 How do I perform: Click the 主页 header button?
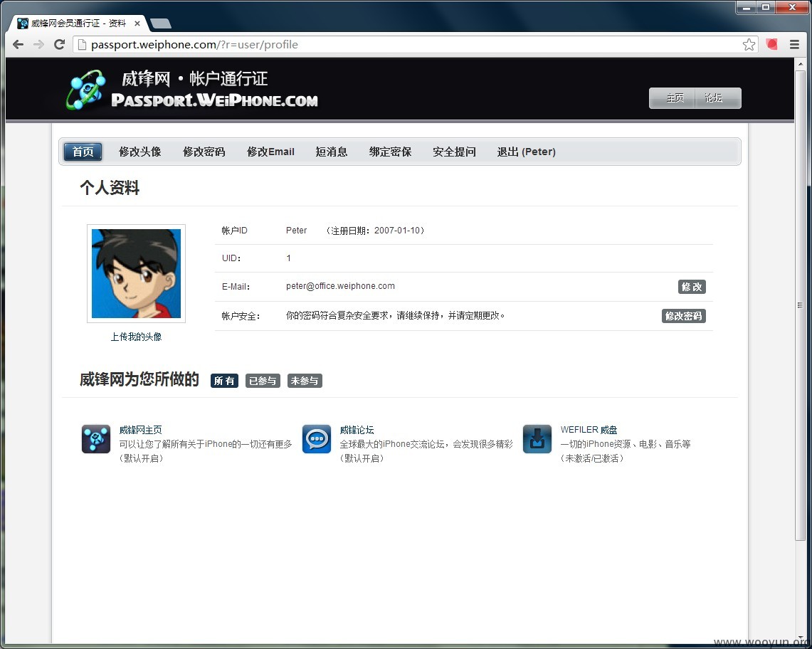[674, 98]
